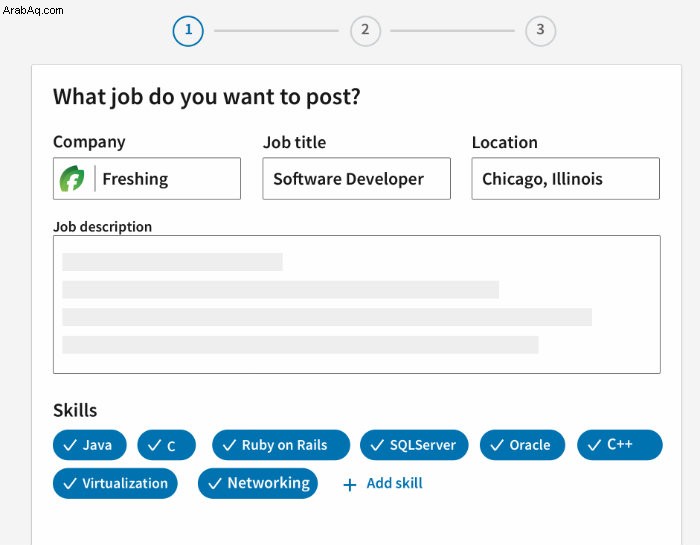Click the checkmark icon on Networking pill
700x545 pixels.
(x=215, y=483)
